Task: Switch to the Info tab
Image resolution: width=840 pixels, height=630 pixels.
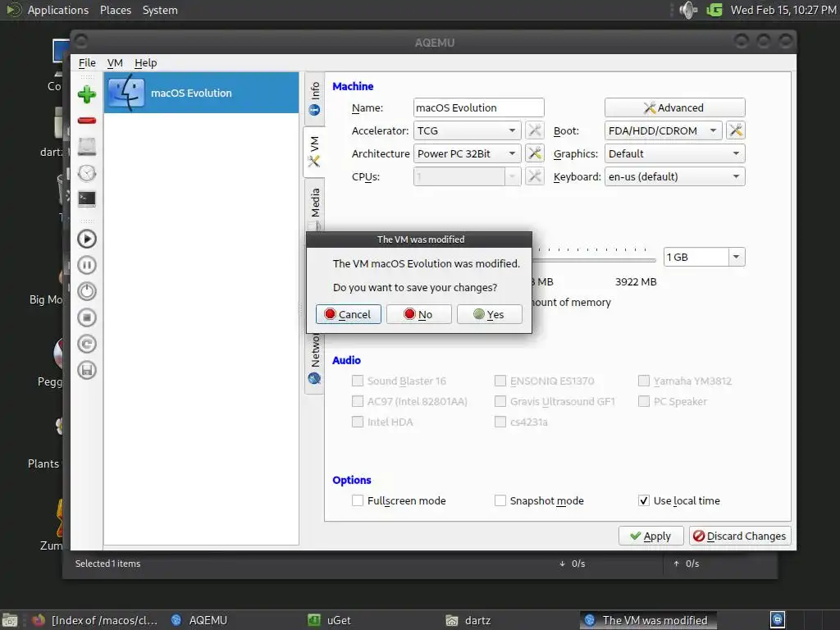Action: 314,98
